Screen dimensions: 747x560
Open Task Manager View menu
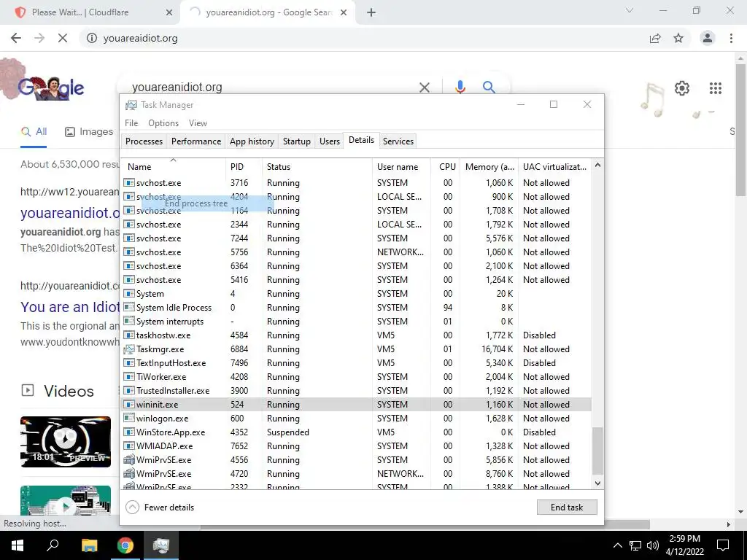click(198, 122)
